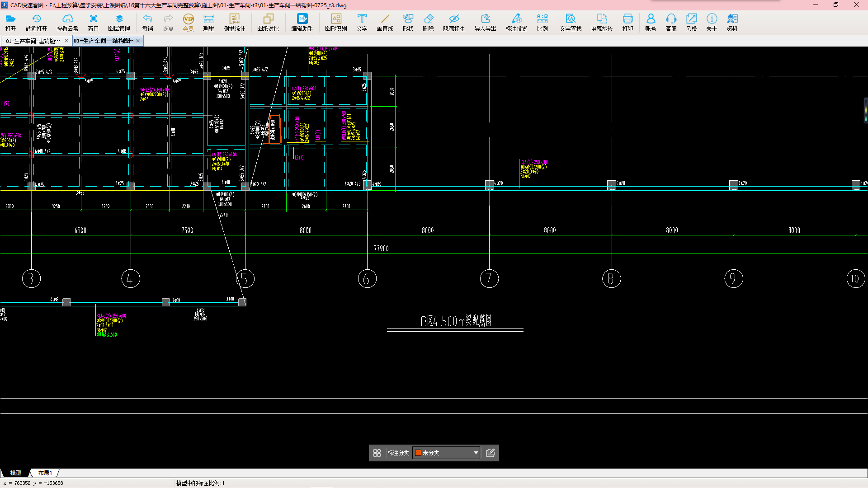
Task: Click the axis bubble numbered 10
Action: point(856,279)
